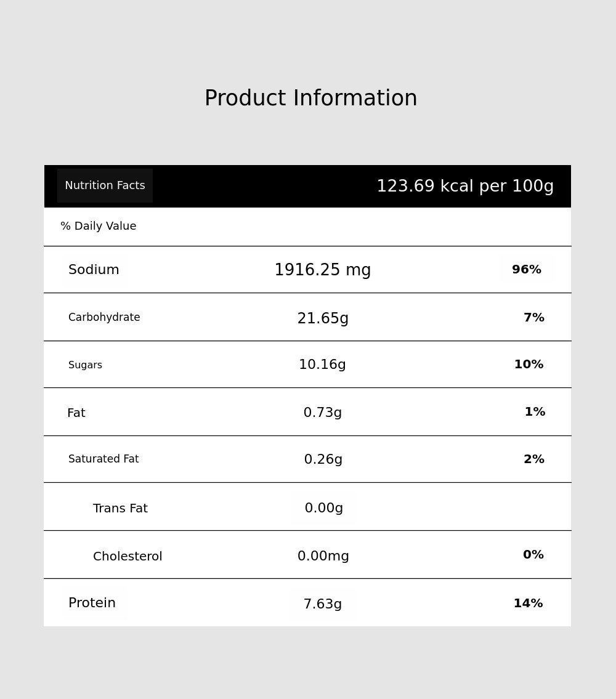Screen dimensions: 616x699
Task: Click the Nutrition Facts label
Action: (105, 186)
